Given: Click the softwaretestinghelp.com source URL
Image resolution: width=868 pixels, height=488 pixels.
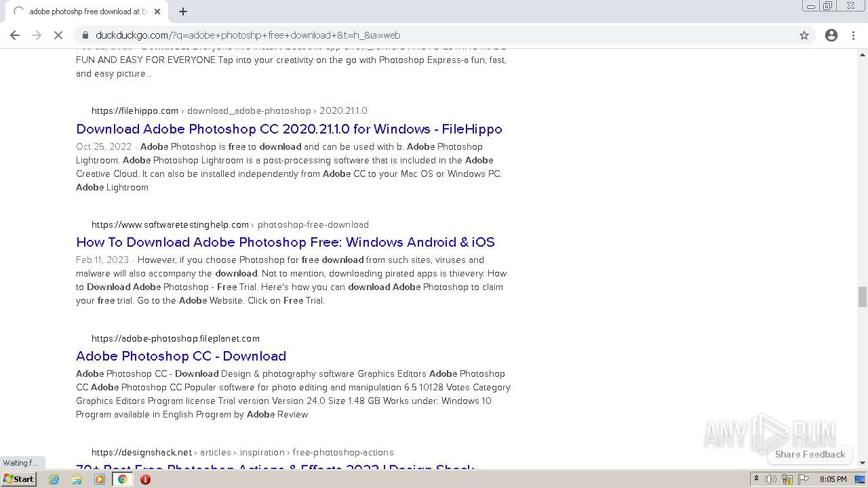Looking at the screenshot, I should [170, 224].
